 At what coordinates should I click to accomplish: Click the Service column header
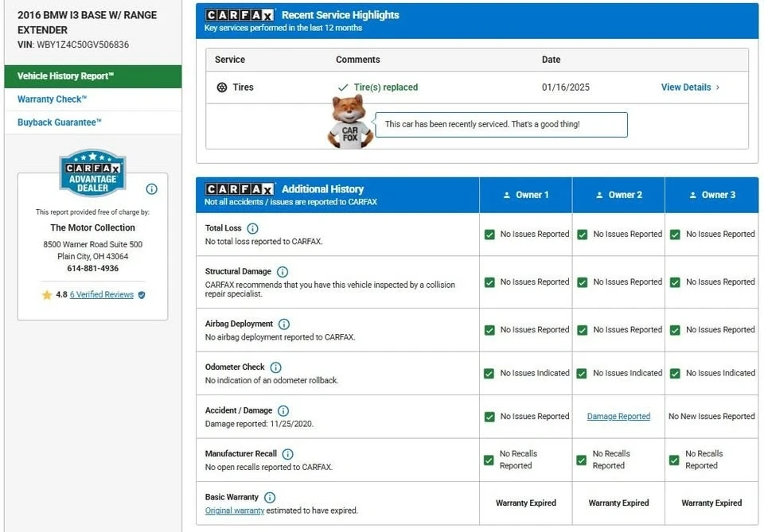pyautogui.click(x=230, y=60)
